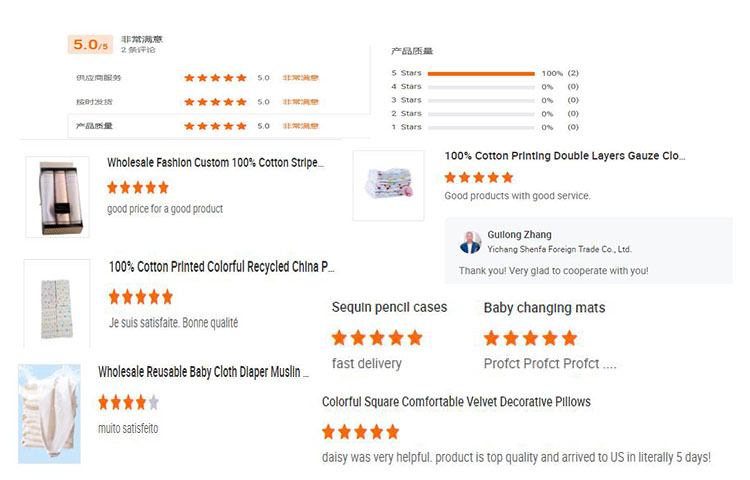Open the gauze cloth product thumbnail

point(388,185)
